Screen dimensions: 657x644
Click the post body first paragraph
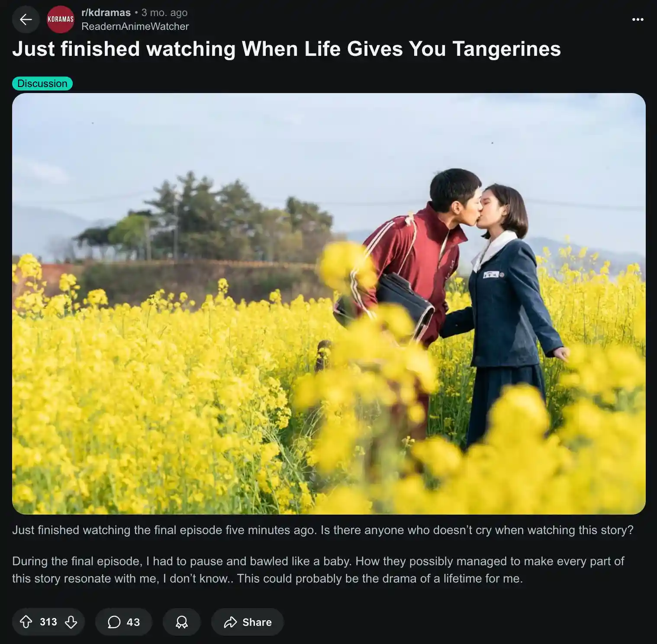pyautogui.click(x=323, y=530)
